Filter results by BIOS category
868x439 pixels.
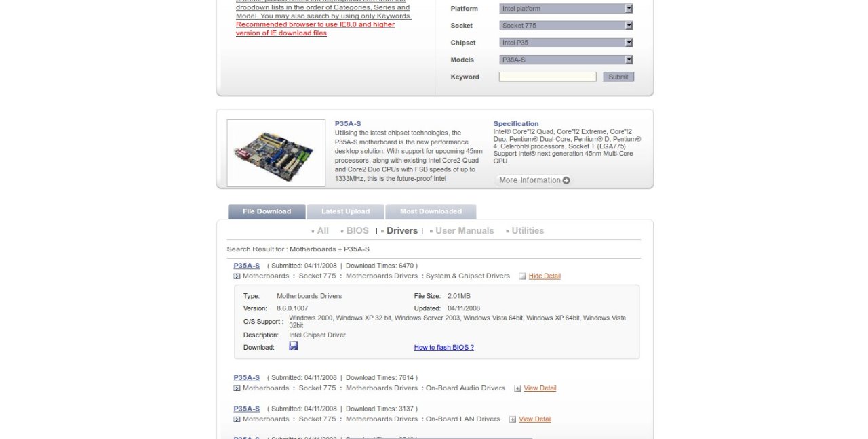pos(357,231)
